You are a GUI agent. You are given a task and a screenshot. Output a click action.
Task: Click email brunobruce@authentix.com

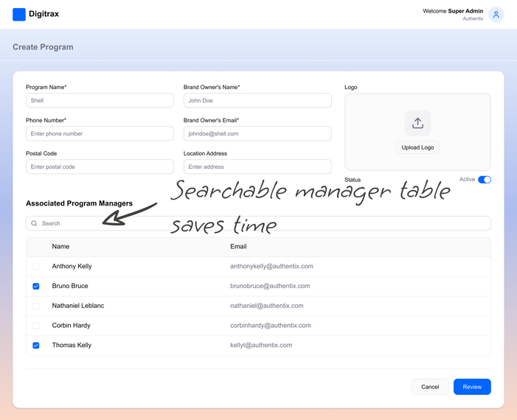tap(270, 286)
